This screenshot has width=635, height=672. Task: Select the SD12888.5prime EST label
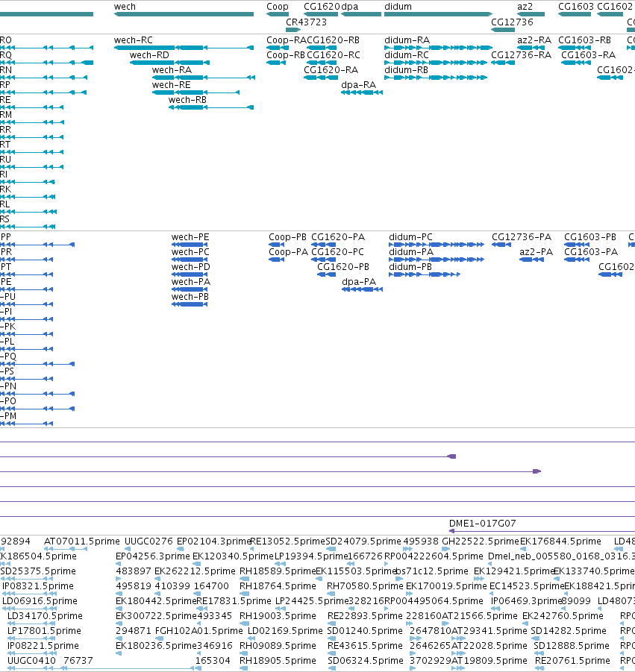pos(571,646)
